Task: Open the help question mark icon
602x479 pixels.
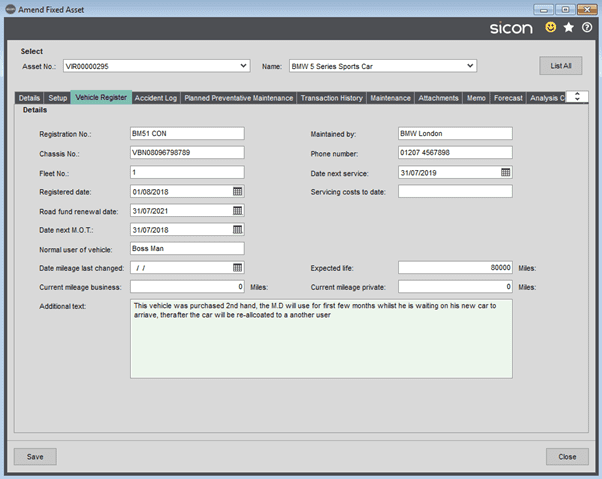Action: tap(587, 27)
